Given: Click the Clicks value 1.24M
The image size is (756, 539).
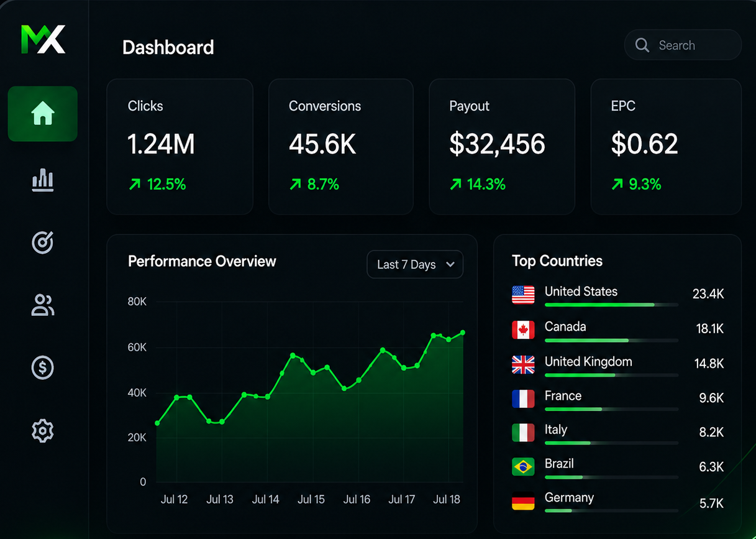Looking at the screenshot, I should pos(162,144).
